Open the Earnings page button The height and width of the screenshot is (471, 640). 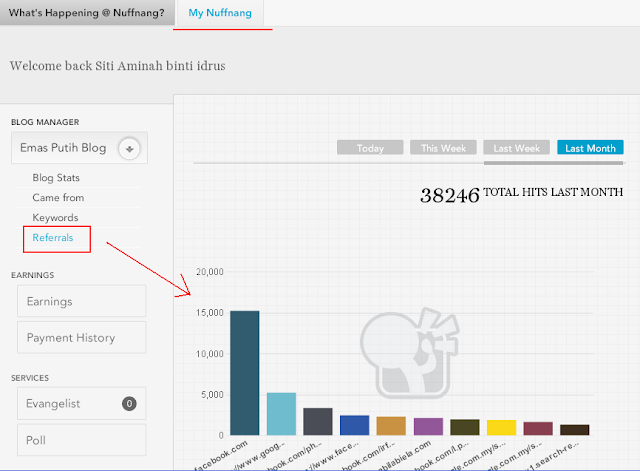pyautogui.click(x=82, y=301)
